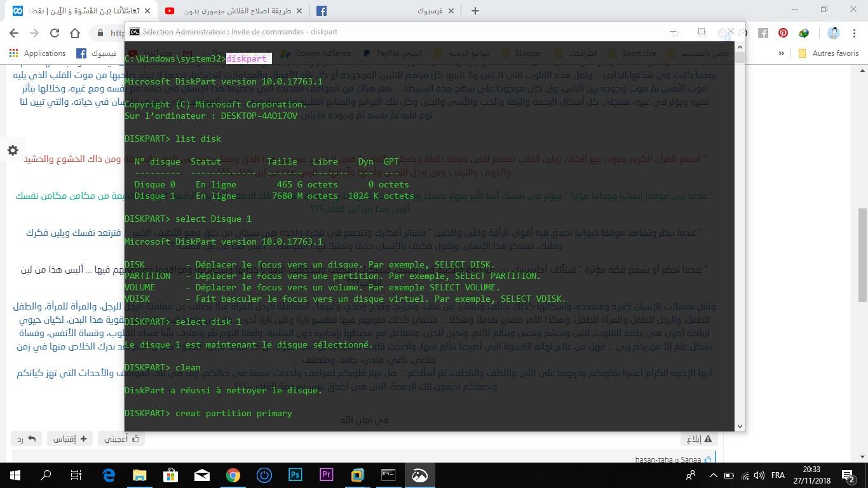Image resolution: width=868 pixels, height=488 pixels.
Task: Open volume control in tray
Action: pyautogui.click(x=759, y=475)
